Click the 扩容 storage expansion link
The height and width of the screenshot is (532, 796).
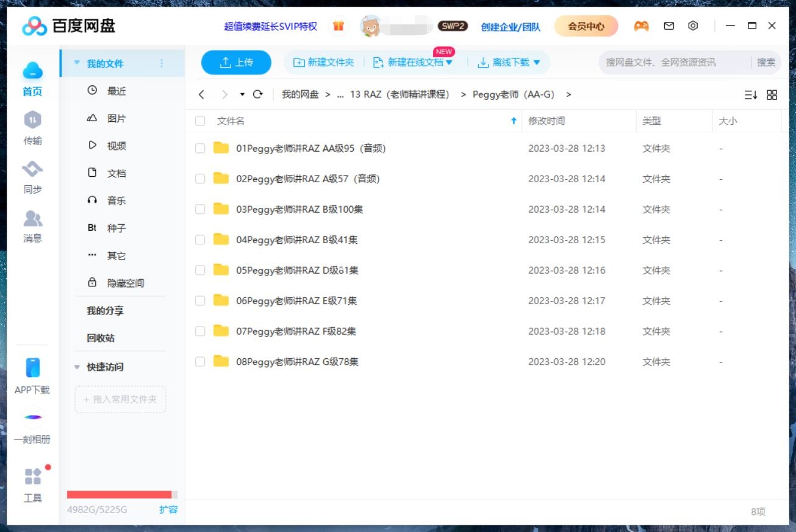point(169,510)
